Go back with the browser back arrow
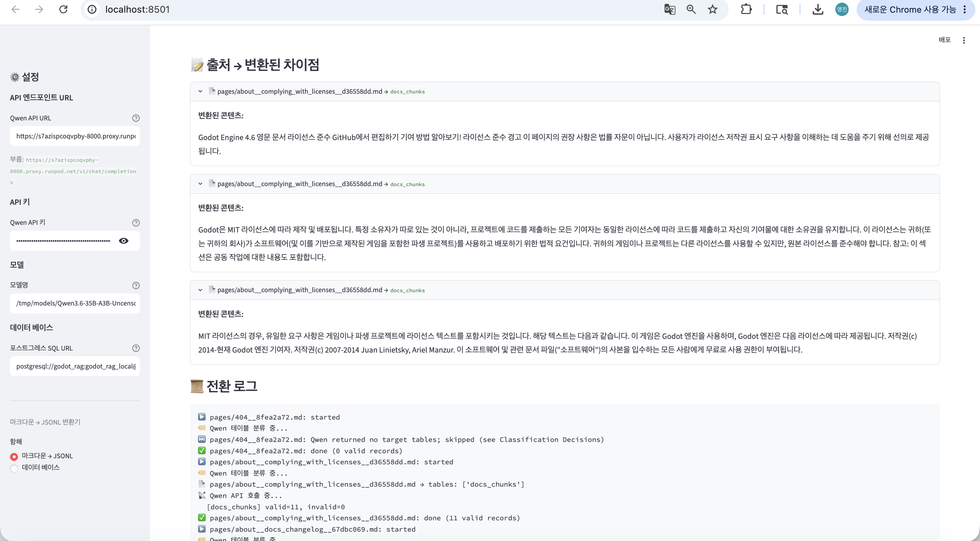980x541 pixels. point(16,10)
